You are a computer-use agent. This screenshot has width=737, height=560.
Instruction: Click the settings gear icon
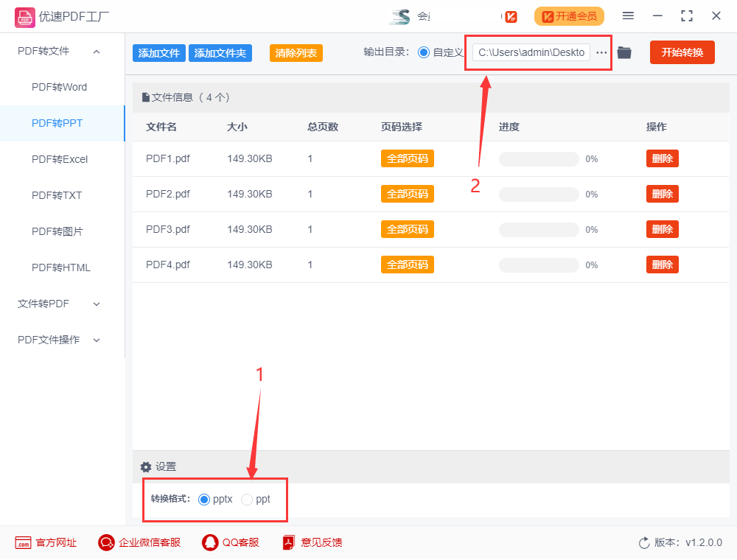[146, 467]
